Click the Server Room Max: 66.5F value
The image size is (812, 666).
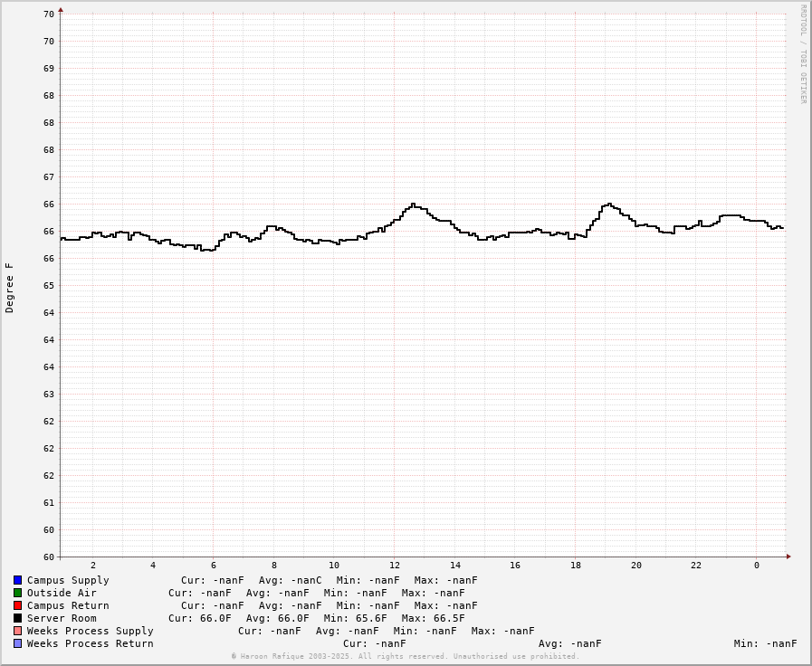coord(433,618)
